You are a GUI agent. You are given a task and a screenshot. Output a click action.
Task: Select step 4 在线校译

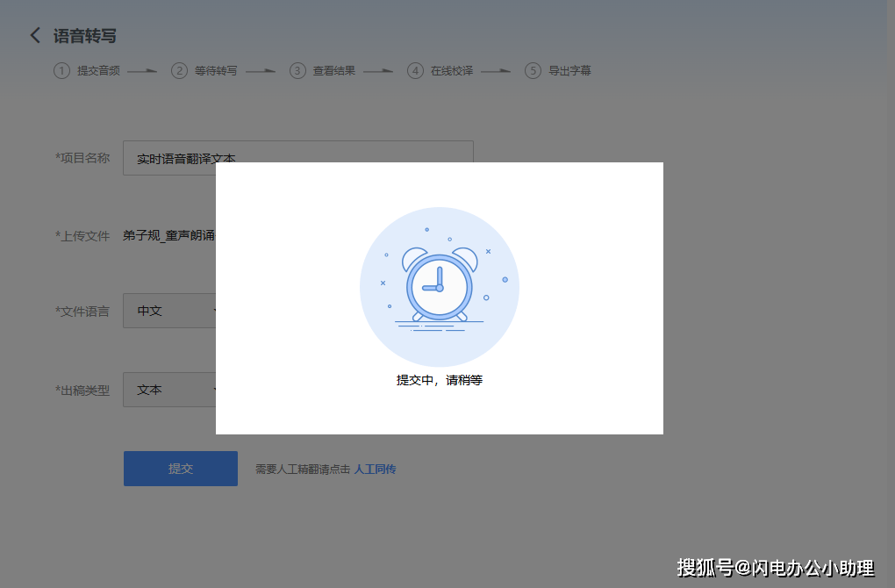[440, 71]
